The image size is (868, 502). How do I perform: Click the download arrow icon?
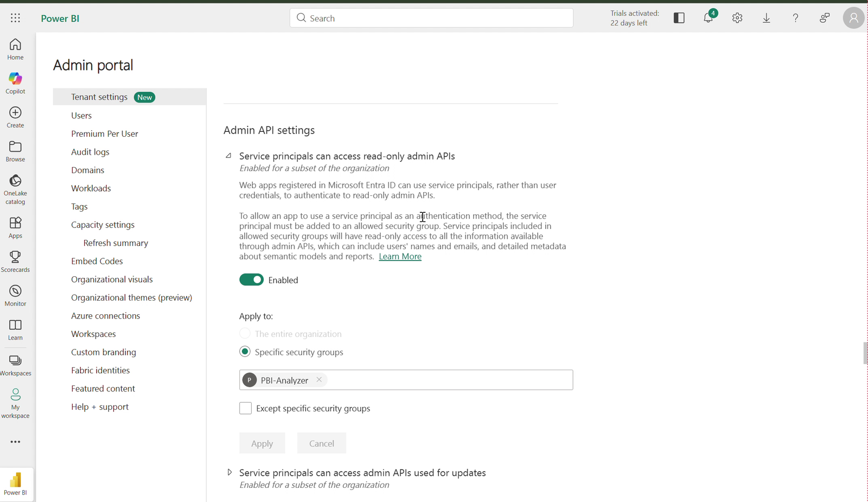pos(767,18)
